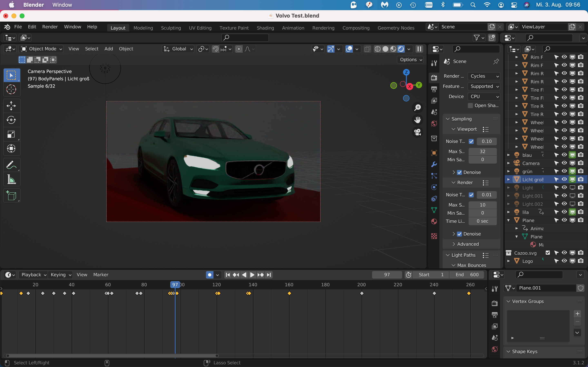Select the Measure tool
588x367 pixels.
11,180
